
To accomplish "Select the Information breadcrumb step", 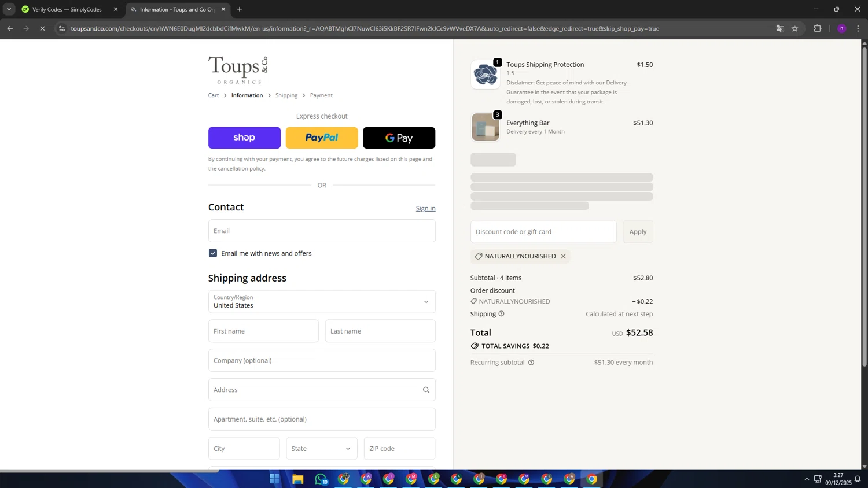I will click(x=247, y=95).
